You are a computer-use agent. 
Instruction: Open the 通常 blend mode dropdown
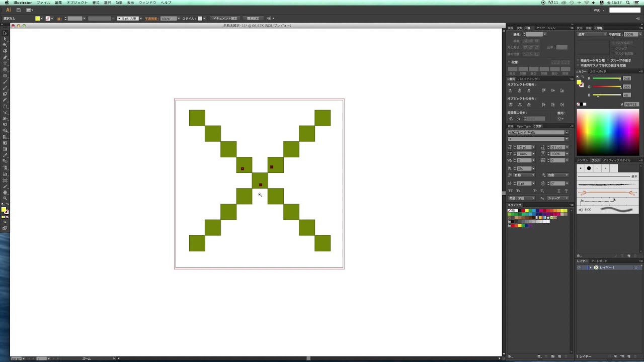click(592, 34)
